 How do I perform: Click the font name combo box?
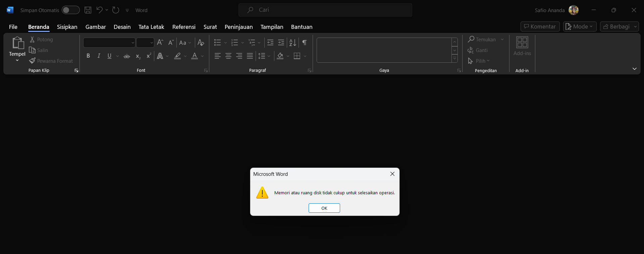point(109,43)
